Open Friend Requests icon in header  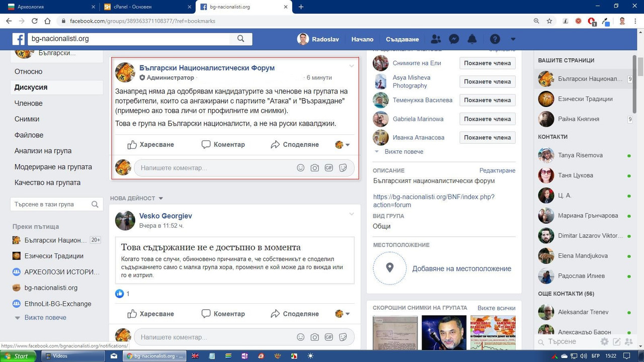[436, 39]
